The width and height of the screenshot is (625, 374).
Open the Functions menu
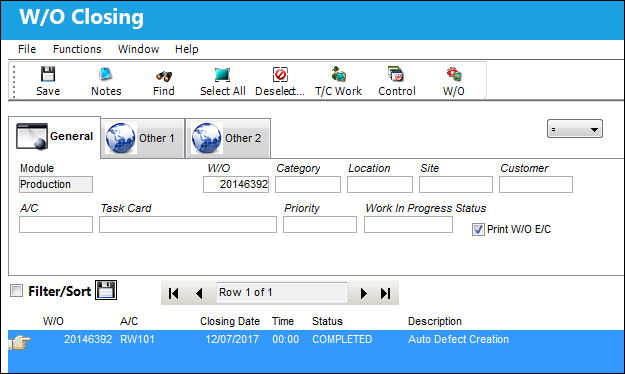[x=77, y=49]
